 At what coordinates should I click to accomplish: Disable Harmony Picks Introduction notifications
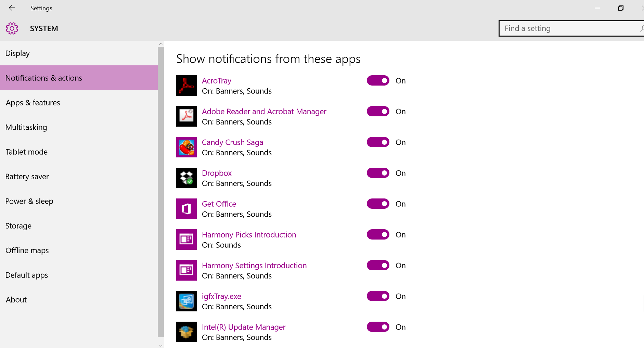[378, 234]
